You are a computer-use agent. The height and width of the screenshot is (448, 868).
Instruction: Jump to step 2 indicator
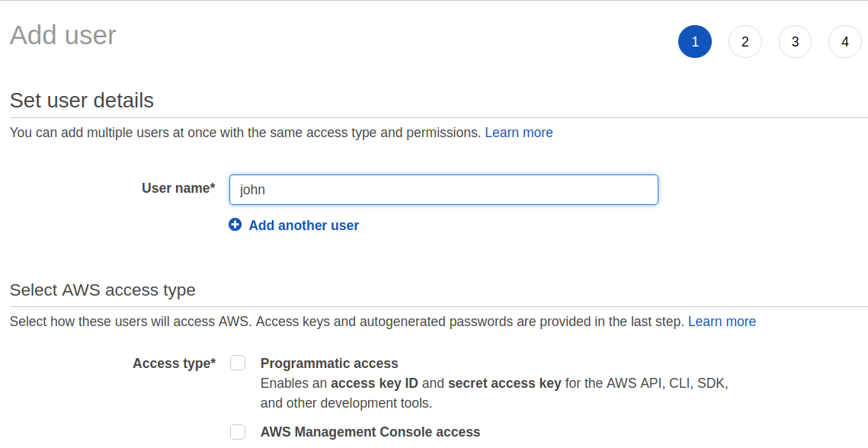745,42
